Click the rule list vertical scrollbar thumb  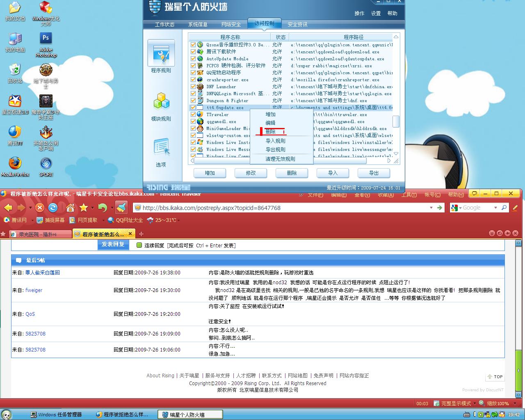[396, 121]
